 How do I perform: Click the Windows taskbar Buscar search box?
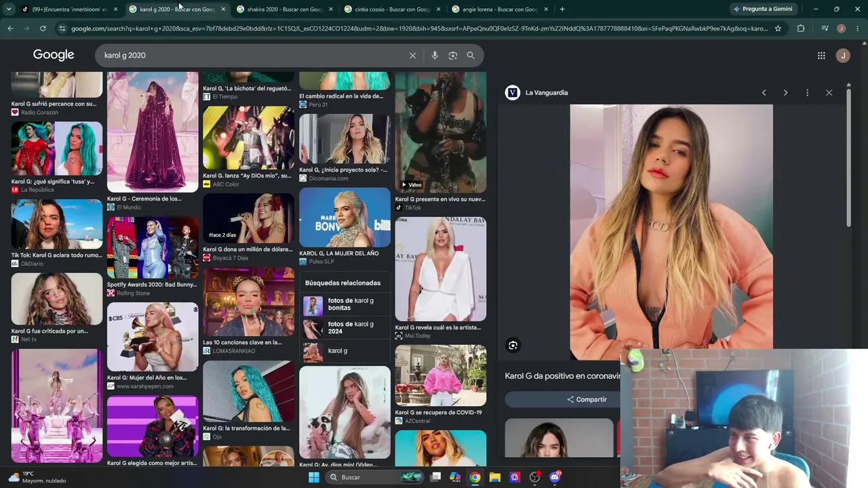(373, 477)
